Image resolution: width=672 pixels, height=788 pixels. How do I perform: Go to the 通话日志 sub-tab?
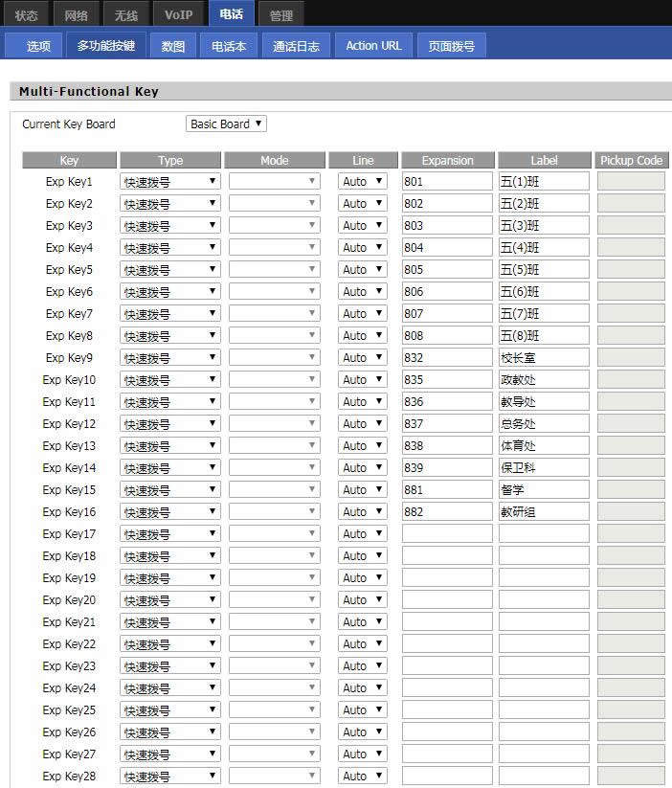(296, 46)
